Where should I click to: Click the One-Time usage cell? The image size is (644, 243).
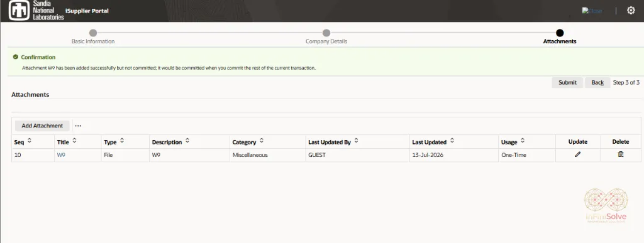527,155
